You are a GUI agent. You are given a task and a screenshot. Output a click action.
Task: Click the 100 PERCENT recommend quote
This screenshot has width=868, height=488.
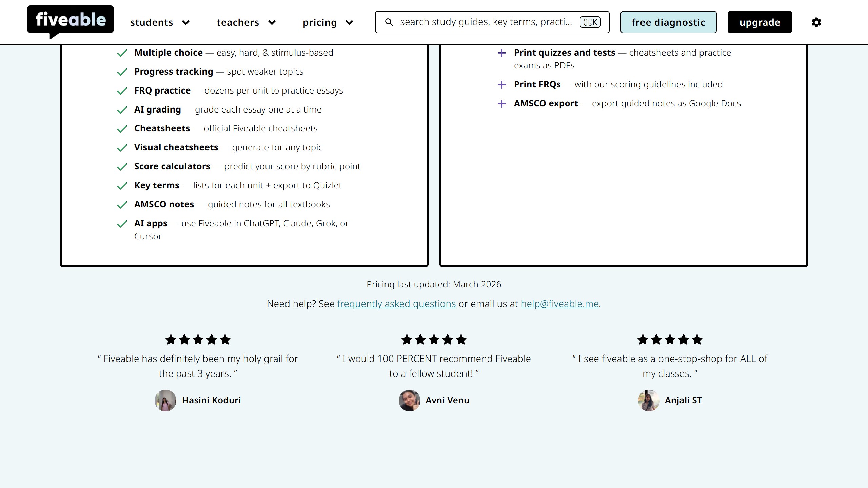pyautogui.click(x=434, y=366)
